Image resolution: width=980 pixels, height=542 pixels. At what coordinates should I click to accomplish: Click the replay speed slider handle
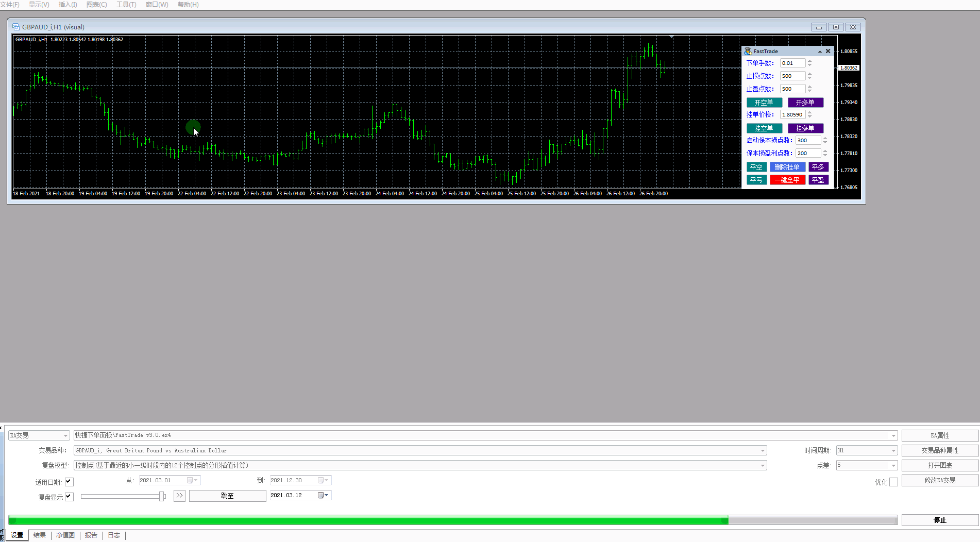point(162,496)
